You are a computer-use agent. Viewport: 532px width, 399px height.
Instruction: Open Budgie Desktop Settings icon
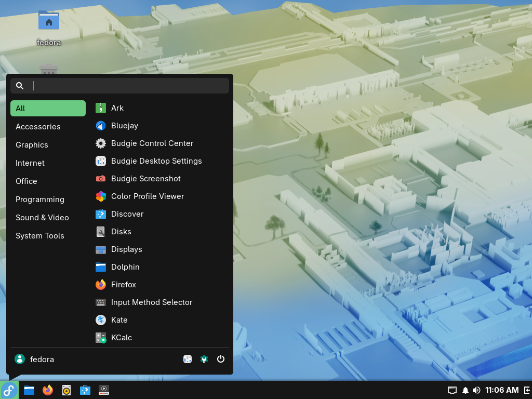point(101,161)
